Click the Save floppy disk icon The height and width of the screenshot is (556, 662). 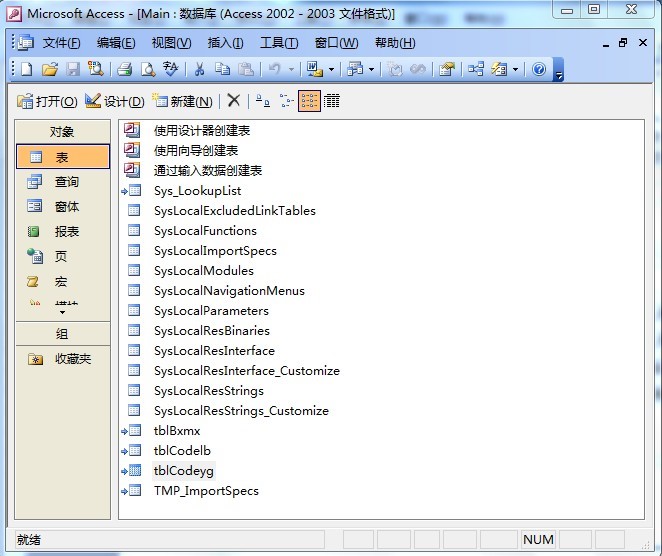click(x=73, y=69)
